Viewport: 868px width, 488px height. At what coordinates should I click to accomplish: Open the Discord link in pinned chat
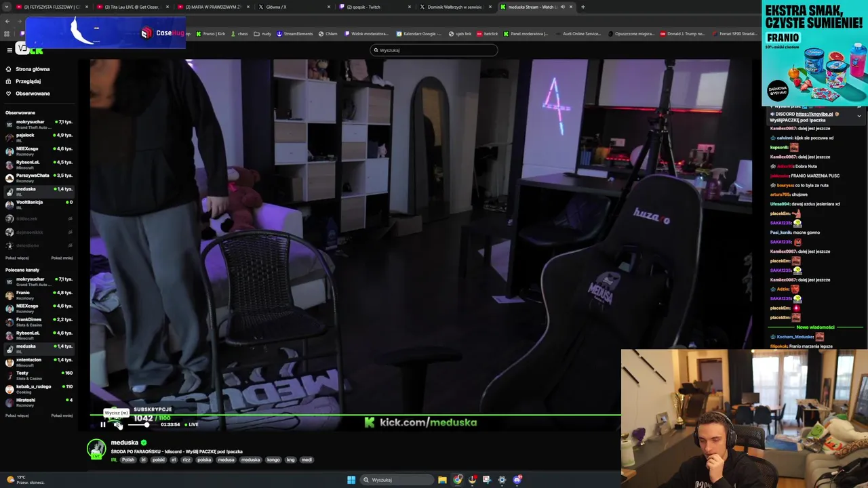814,114
